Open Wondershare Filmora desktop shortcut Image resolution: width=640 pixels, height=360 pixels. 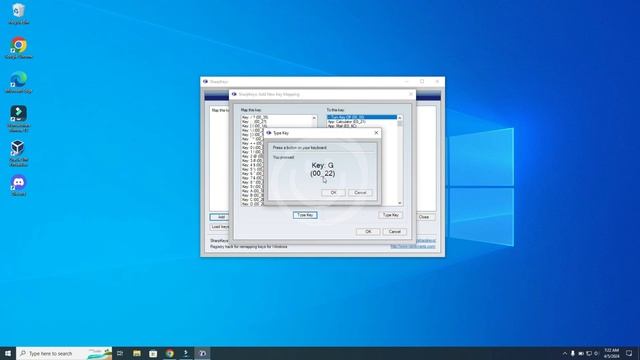(x=18, y=119)
